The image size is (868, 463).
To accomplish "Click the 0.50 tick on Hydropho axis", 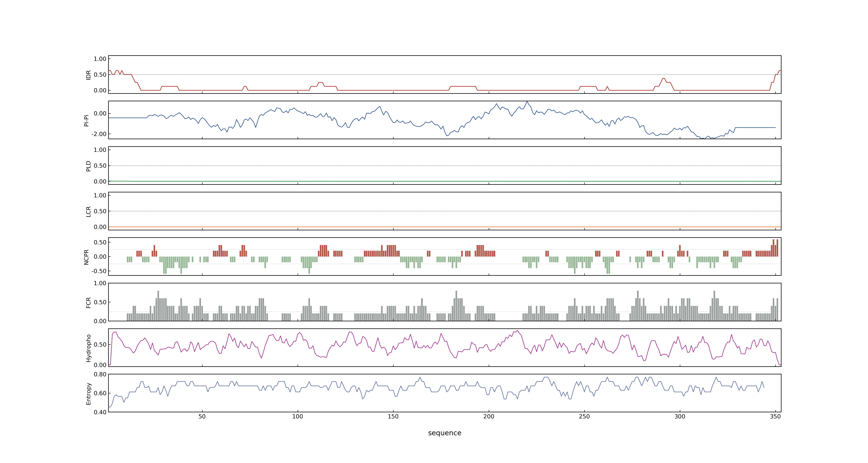I will tap(100, 345).
